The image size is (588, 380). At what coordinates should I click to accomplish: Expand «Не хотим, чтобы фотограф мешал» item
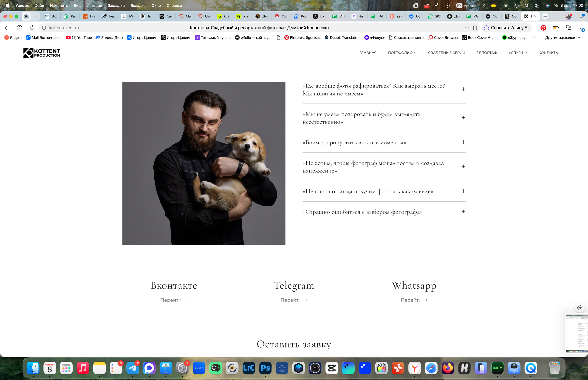pyautogui.click(x=384, y=167)
